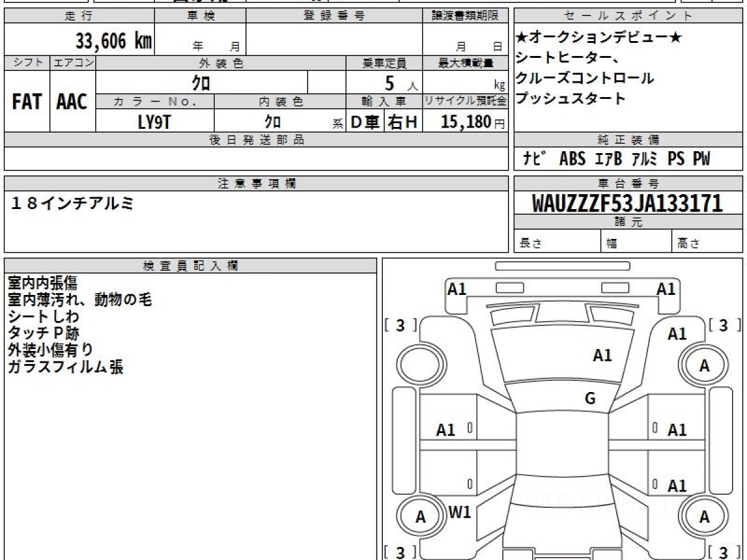747x560 pixels.
Task: Select the D車 cell
Action: tap(365, 122)
